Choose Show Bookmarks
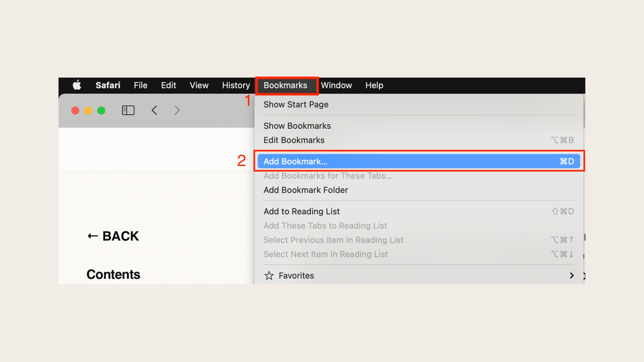The height and width of the screenshot is (362, 644). coord(419,126)
